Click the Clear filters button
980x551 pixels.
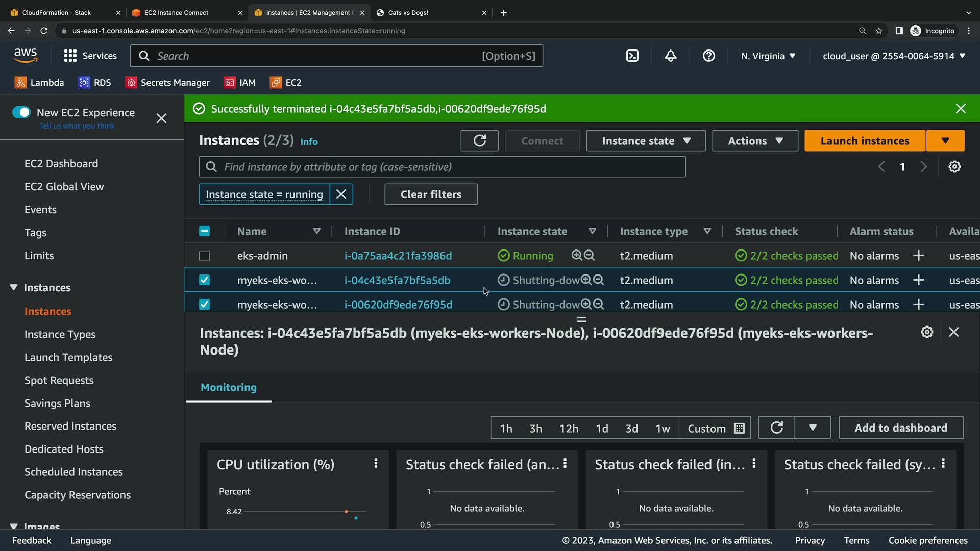click(431, 194)
